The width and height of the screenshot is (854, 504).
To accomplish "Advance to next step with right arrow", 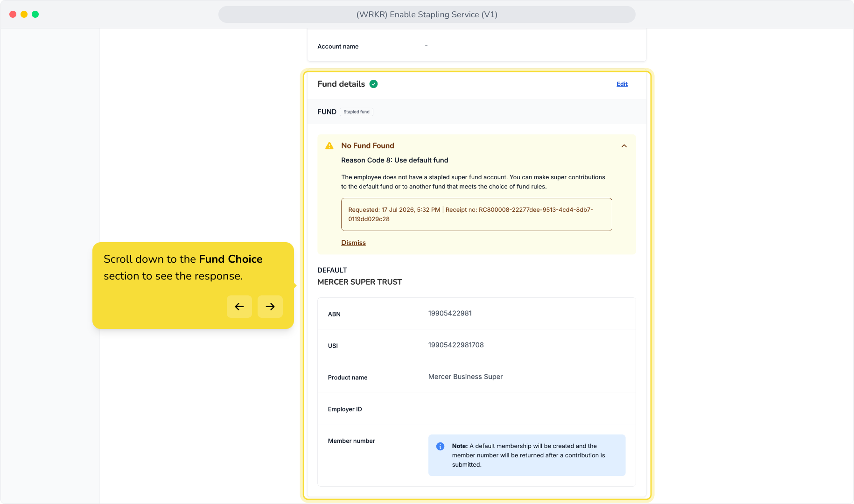I will point(270,307).
